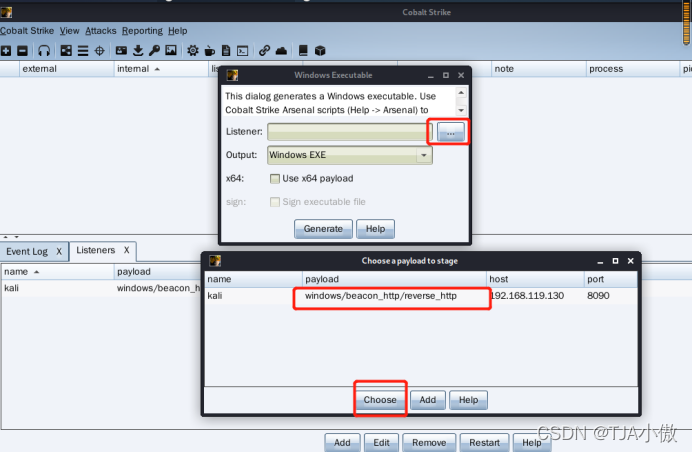The width and height of the screenshot is (693, 452).
Task: Click Add button below Listeners panel
Action: [342, 443]
